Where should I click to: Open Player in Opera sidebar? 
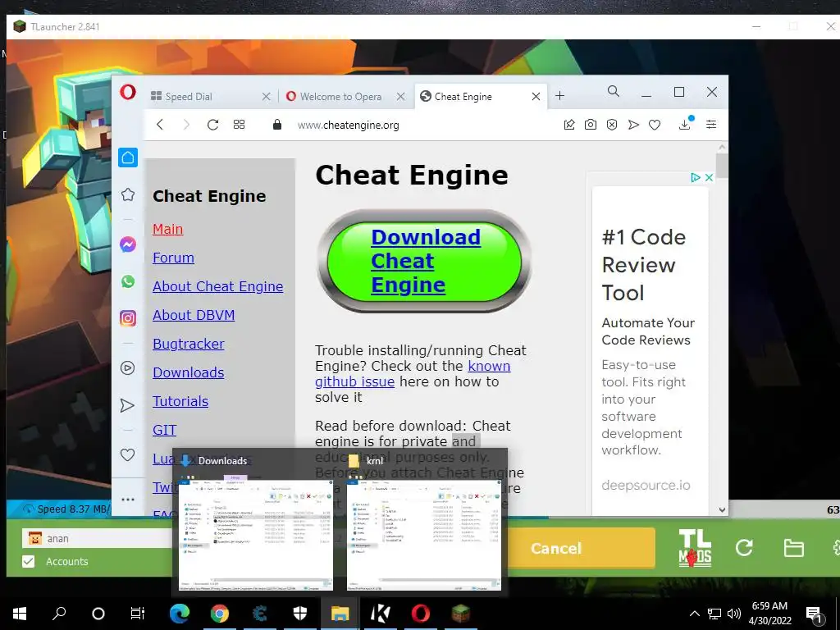[127, 368]
